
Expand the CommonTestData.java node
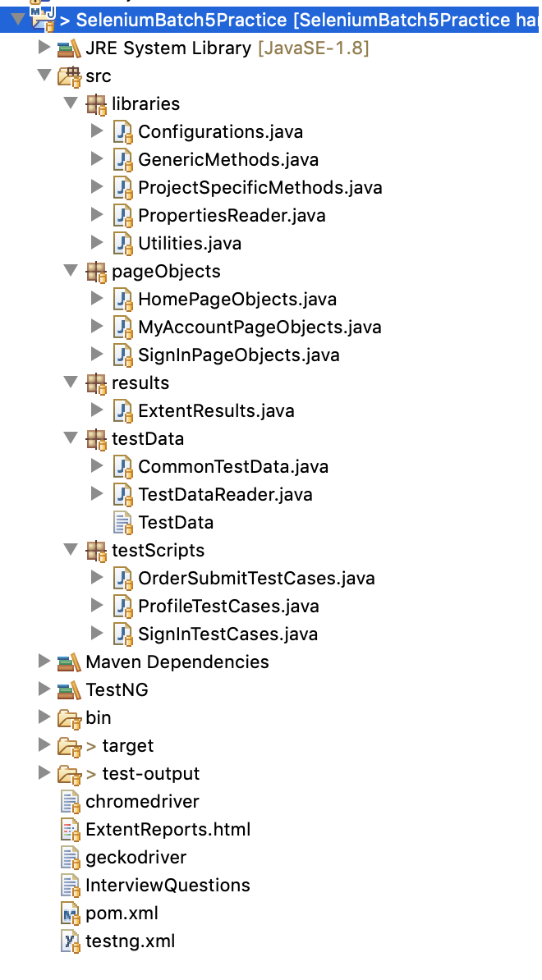[x=97, y=466]
